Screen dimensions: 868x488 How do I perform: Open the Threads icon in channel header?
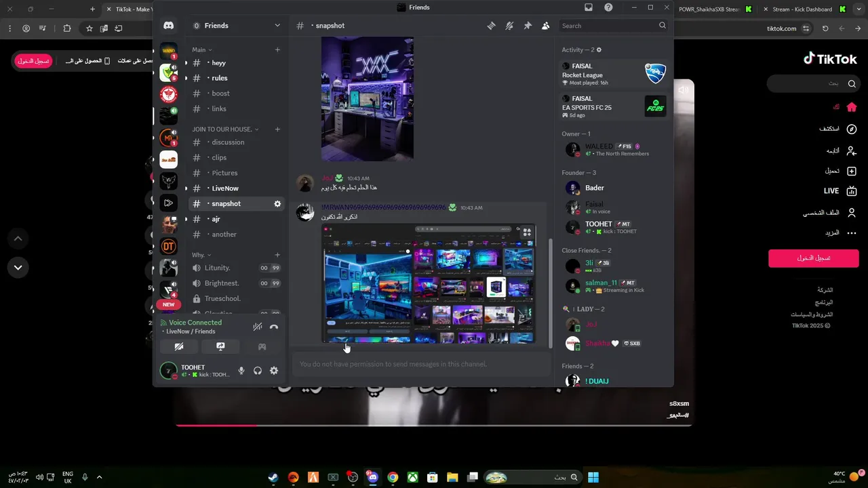[x=491, y=26]
